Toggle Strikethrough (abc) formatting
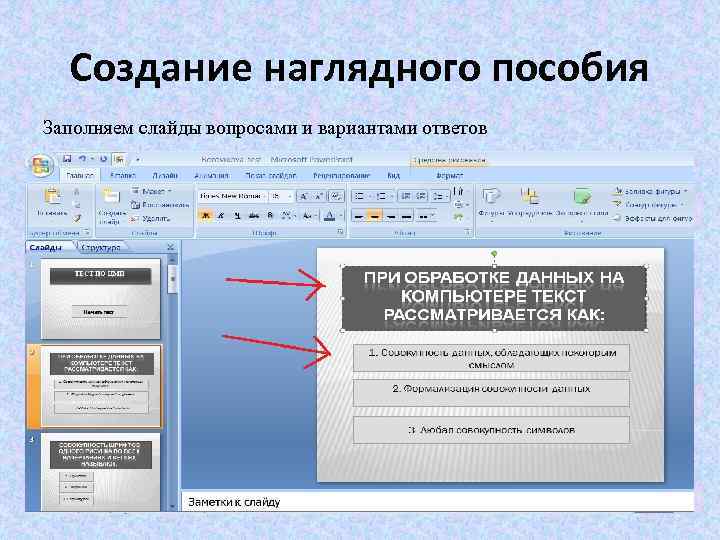 (x=253, y=215)
